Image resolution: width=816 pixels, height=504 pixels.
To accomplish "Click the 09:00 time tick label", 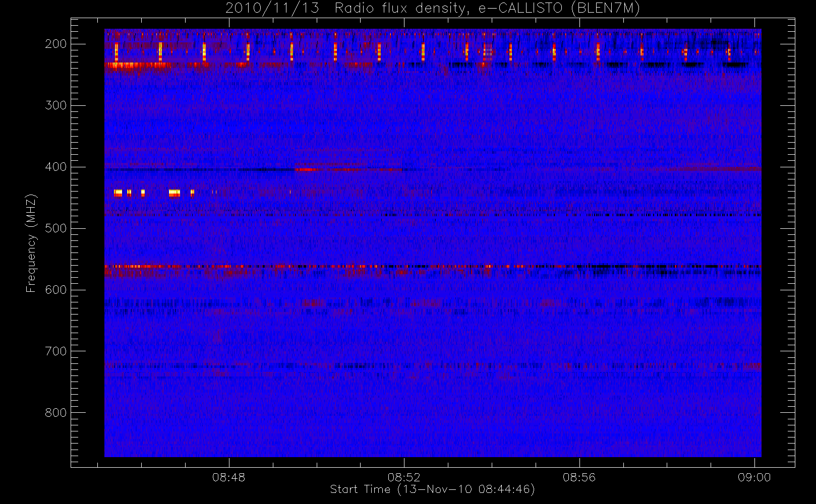I will pyautogui.click(x=754, y=477).
